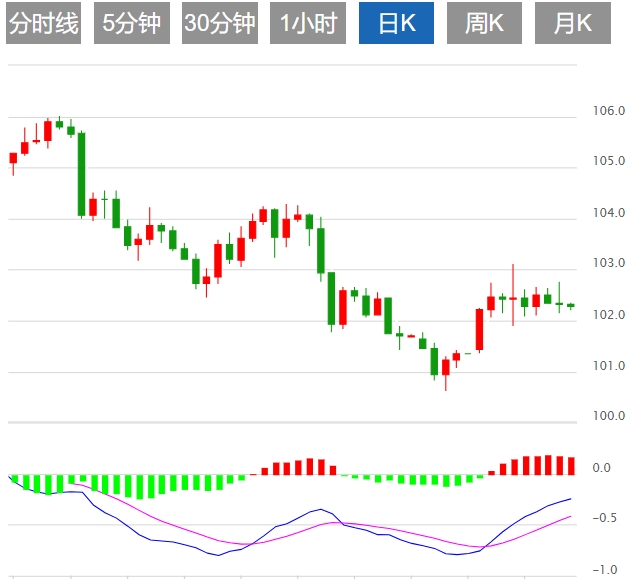Open the 月K monthly chart tab
631x579 pixels.
point(573,24)
